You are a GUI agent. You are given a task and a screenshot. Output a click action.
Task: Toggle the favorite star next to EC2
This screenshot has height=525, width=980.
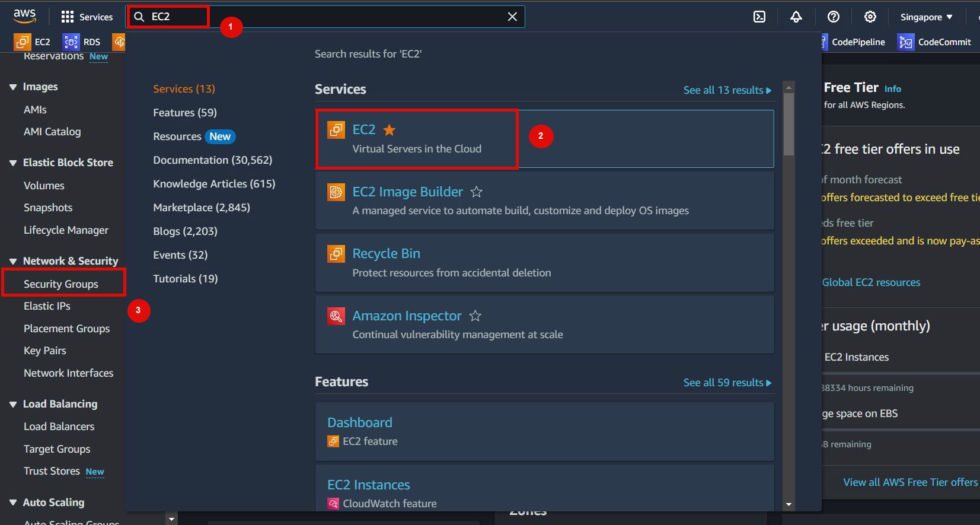390,130
